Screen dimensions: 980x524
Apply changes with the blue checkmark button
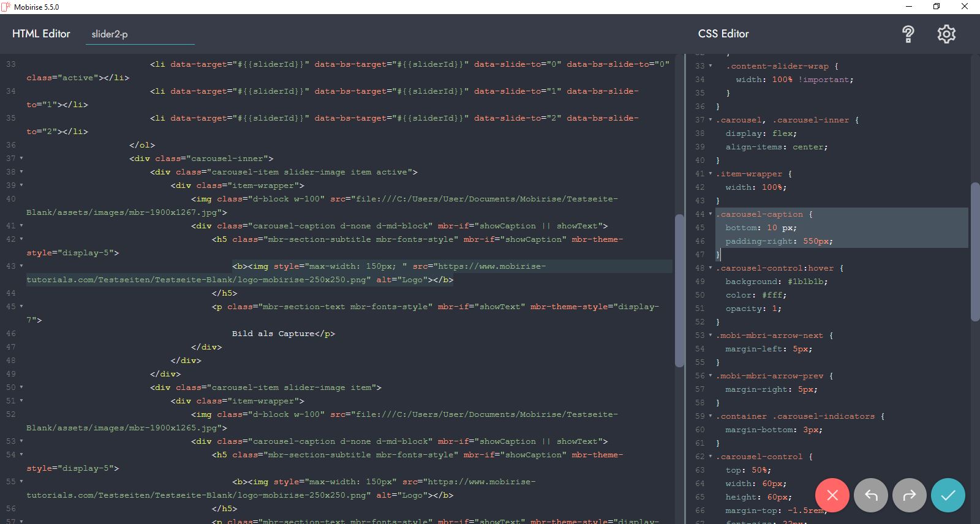948,495
